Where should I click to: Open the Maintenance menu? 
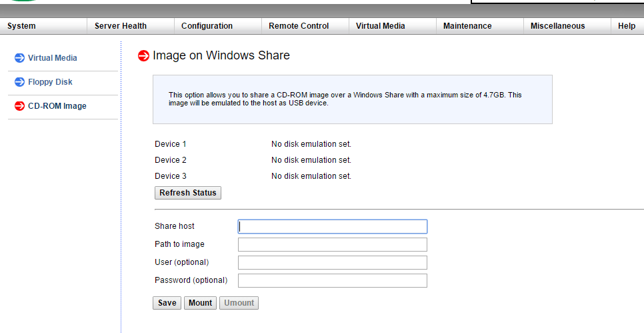coord(467,26)
